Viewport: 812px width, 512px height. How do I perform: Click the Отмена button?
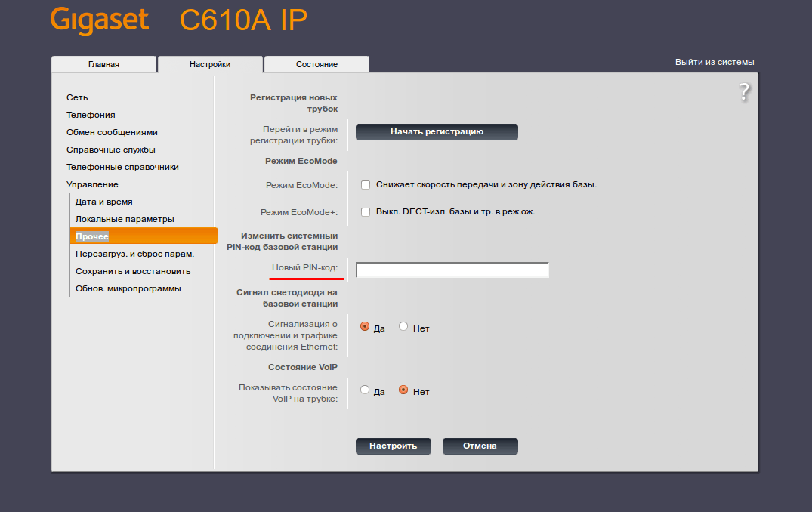point(480,446)
